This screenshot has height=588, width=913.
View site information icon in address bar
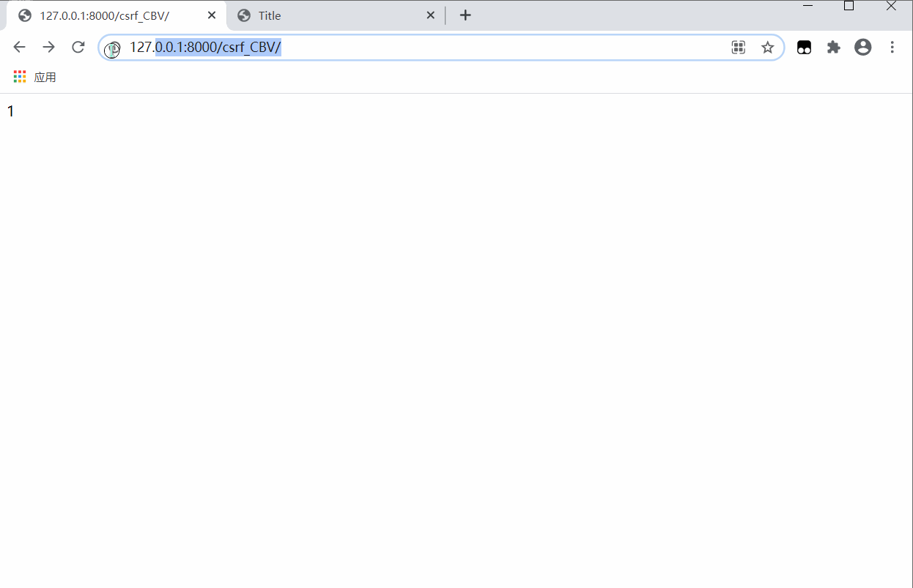[112, 49]
